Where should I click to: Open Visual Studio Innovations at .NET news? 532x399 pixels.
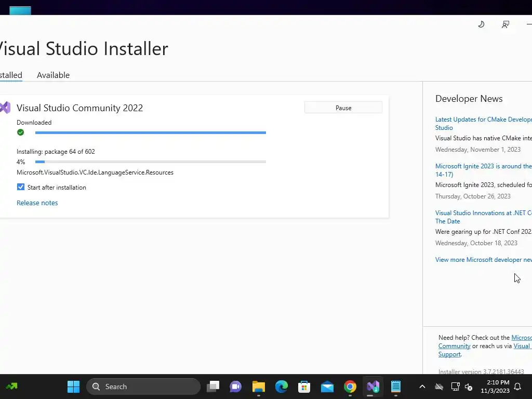(x=484, y=217)
